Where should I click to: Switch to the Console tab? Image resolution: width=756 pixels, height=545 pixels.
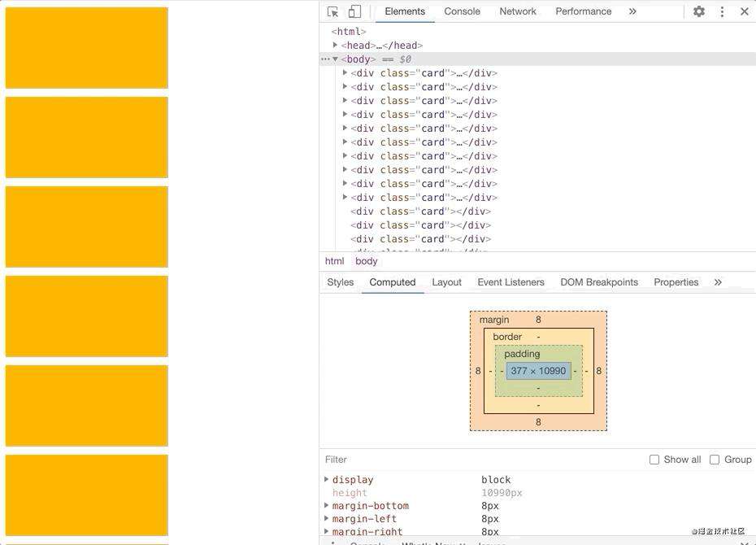(462, 11)
